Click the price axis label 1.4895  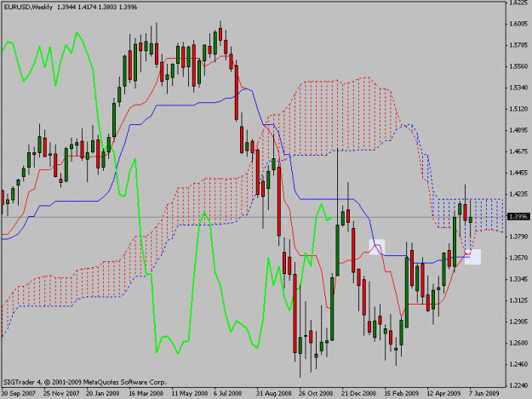coord(518,130)
